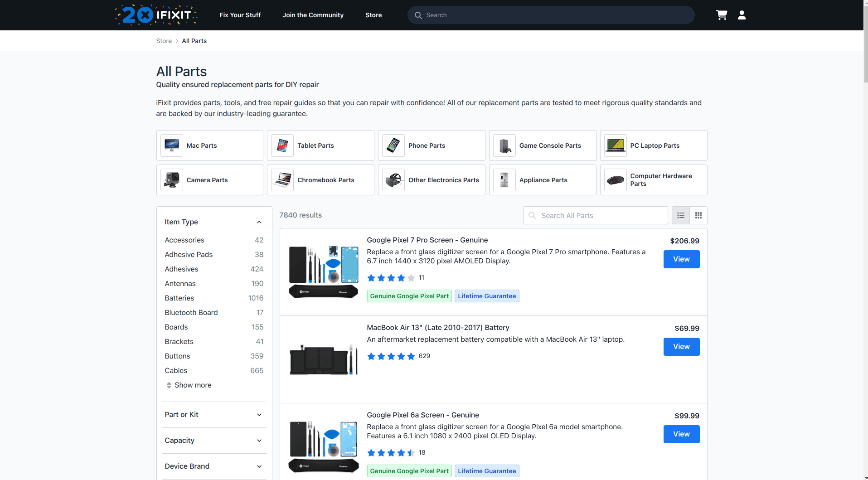Expand the Part or Kit filter
Viewport: 868px width, 480px height.
[x=214, y=415]
